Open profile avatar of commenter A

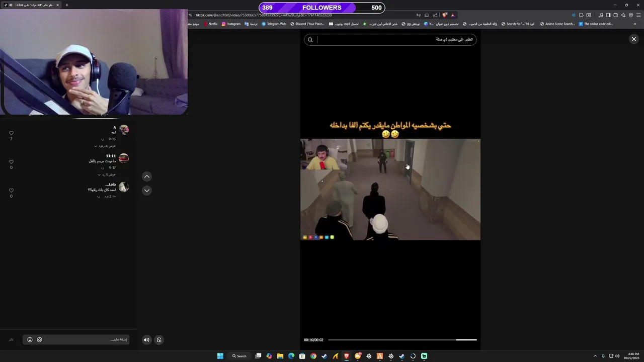pos(124,130)
